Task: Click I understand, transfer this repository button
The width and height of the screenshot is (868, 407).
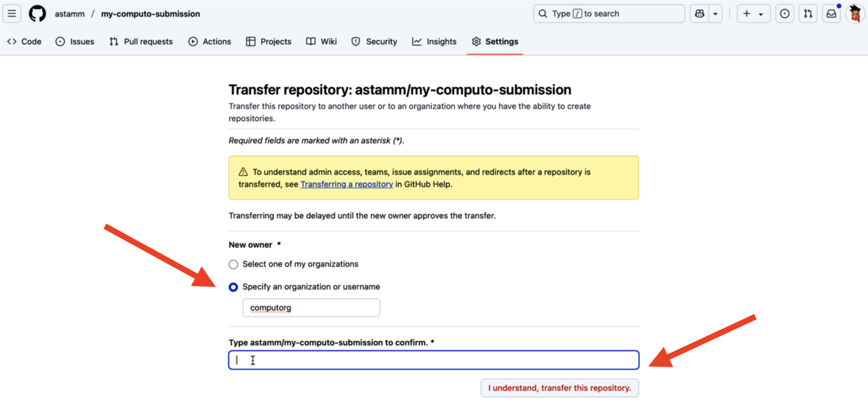Action: click(x=560, y=388)
